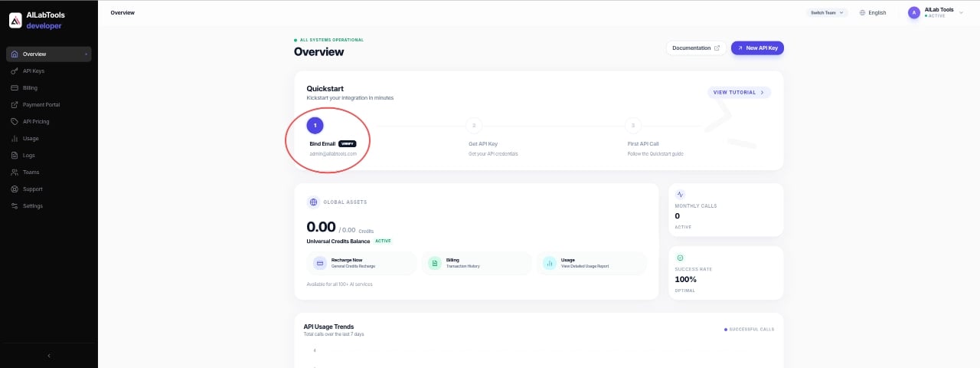Click the Recharge Now card icon
This screenshot has width=980, height=368.
click(319, 263)
